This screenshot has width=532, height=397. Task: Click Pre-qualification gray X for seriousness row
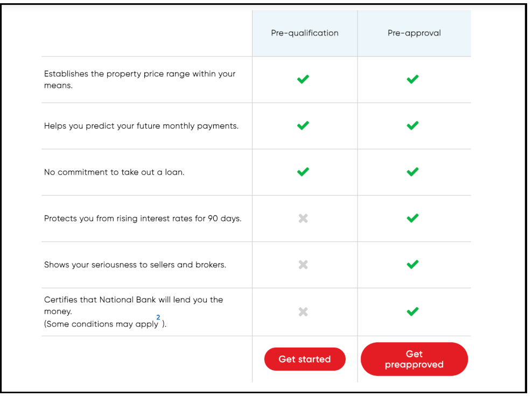point(303,265)
